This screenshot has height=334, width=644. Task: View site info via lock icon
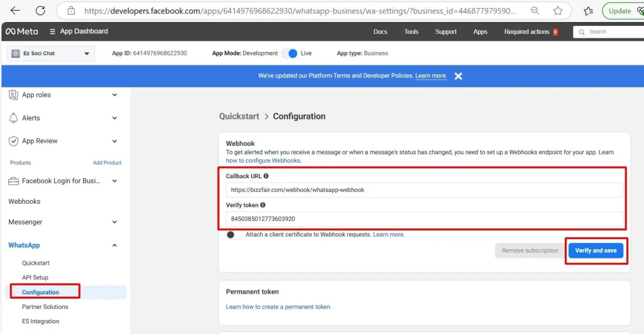[x=71, y=11]
